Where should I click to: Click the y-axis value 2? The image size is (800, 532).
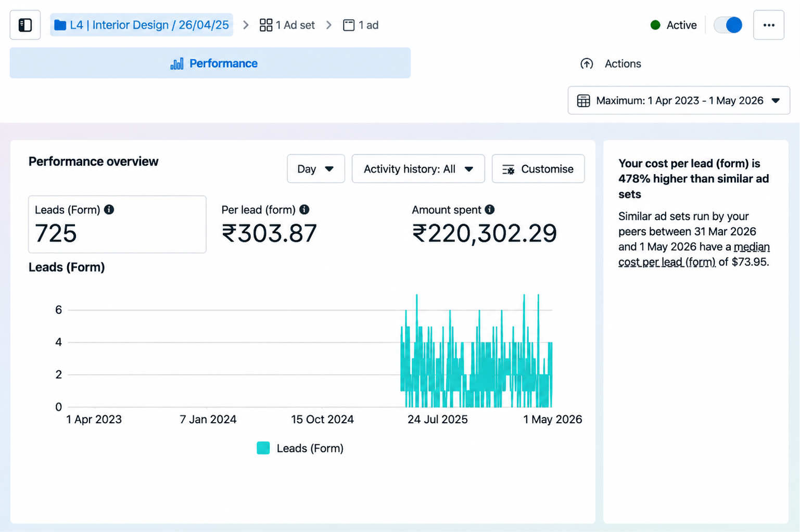59,374
